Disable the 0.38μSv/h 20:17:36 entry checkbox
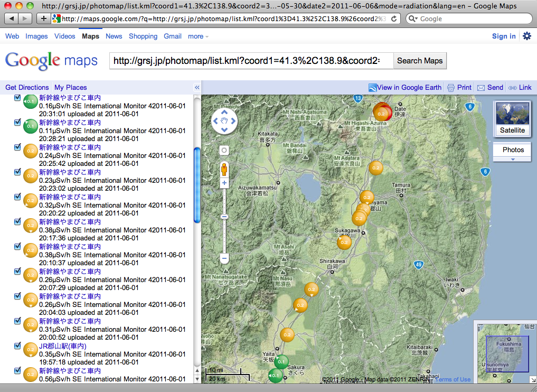This screenshot has width=537, height=392. click(17, 221)
